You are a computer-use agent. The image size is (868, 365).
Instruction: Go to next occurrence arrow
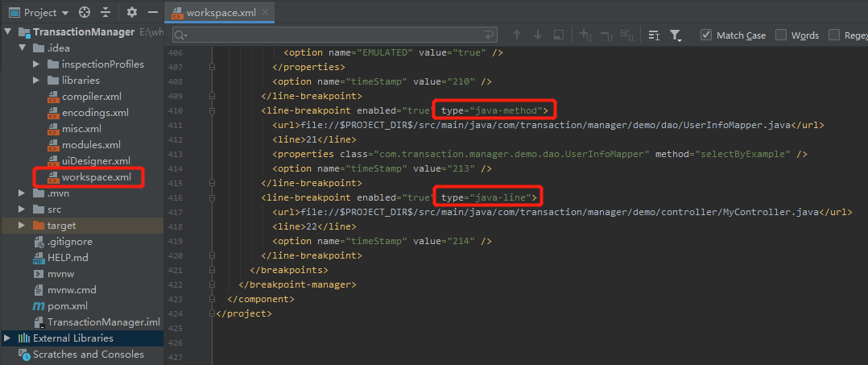[538, 35]
